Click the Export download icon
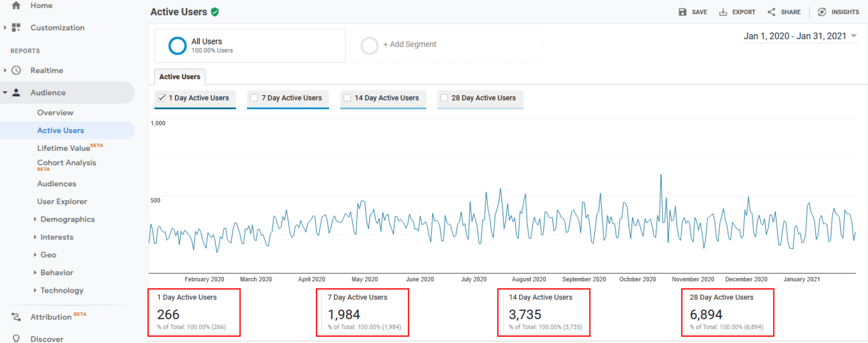This screenshot has height=343, width=868. tap(723, 12)
